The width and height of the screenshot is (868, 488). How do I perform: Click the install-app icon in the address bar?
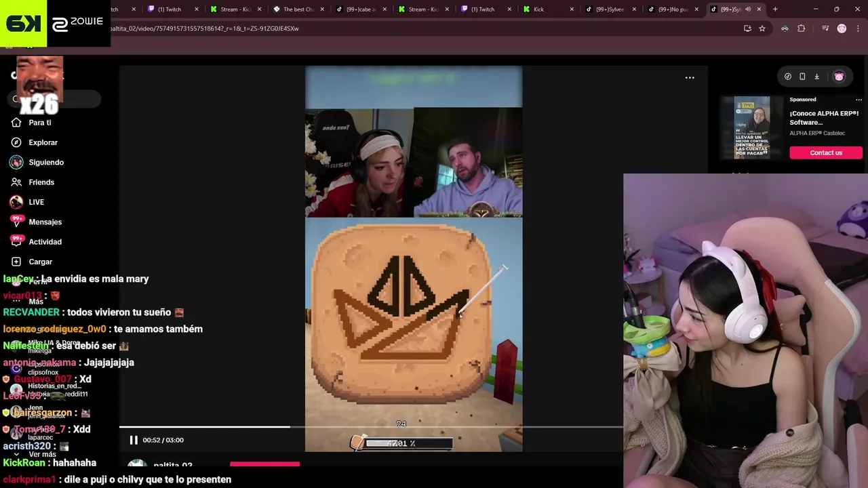(747, 28)
